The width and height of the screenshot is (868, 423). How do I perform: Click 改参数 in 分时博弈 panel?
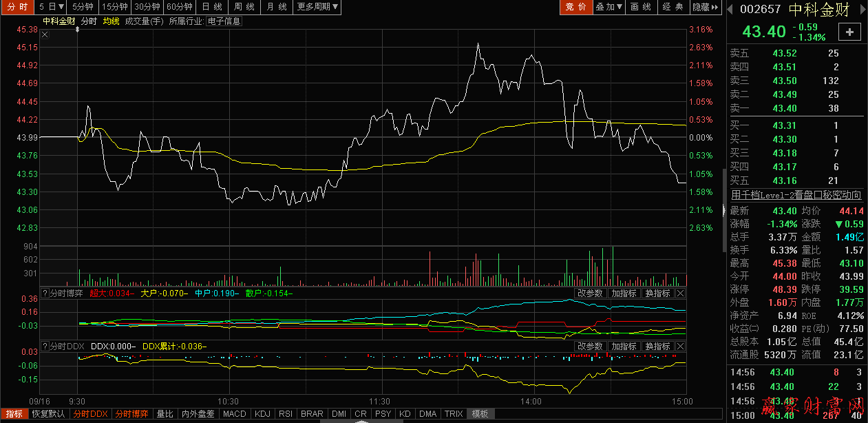(x=590, y=293)
